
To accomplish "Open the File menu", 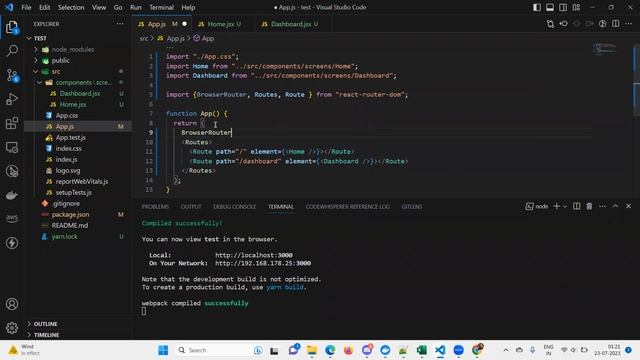I will [x=26, y=7].
